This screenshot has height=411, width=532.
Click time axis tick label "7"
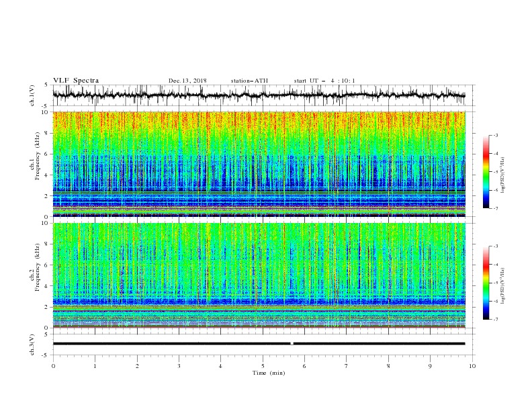(347, 366)
